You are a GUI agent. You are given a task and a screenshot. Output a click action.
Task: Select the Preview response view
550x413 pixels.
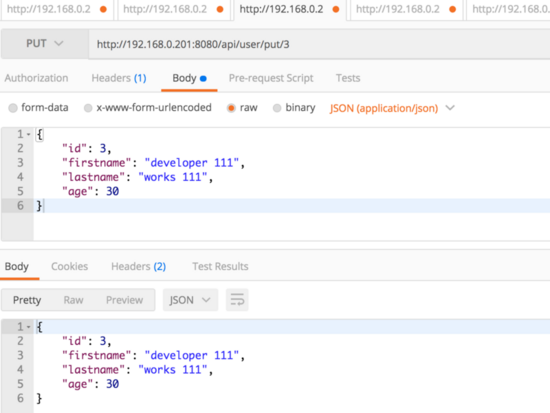(125, 300)
